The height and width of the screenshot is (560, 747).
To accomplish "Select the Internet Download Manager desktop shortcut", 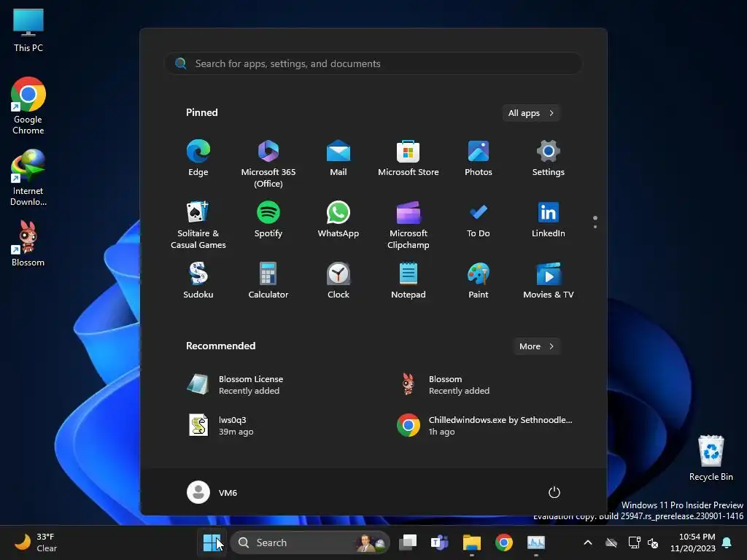I will (x=28, y=178).
